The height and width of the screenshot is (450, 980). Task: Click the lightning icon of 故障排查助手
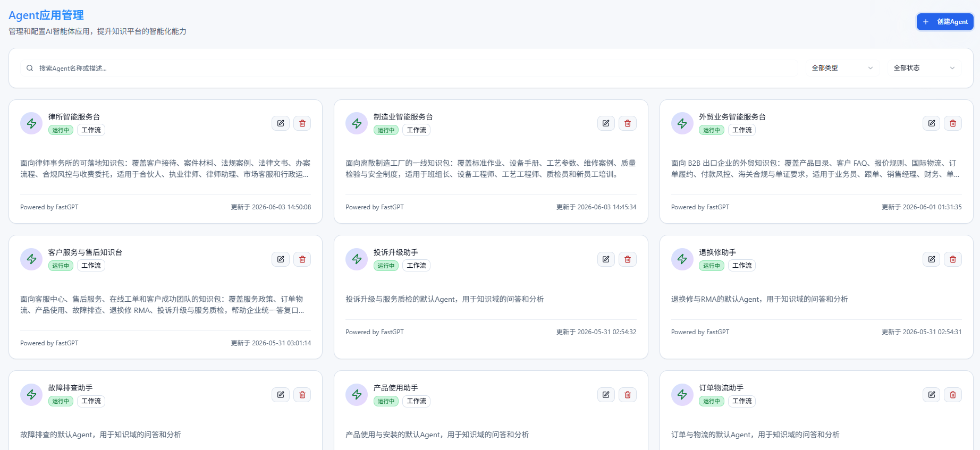31,395
